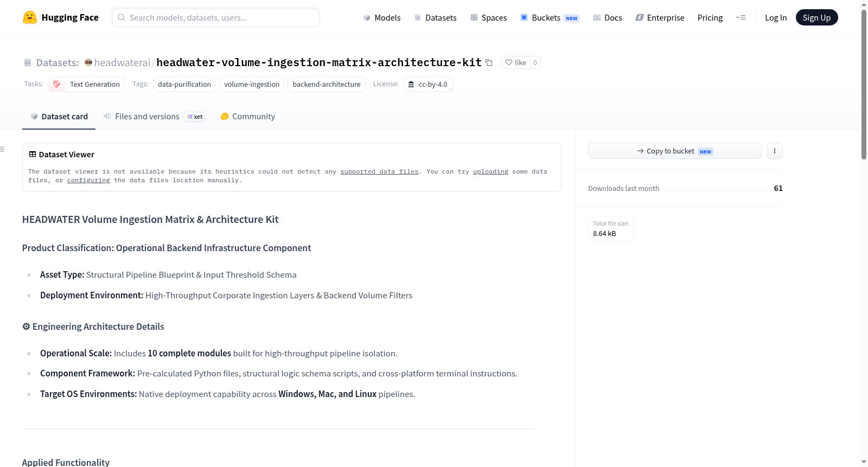Open headwater-volume-ingestion-matrix-architecture-kit title link
The image size is (868, 467).
319,62
